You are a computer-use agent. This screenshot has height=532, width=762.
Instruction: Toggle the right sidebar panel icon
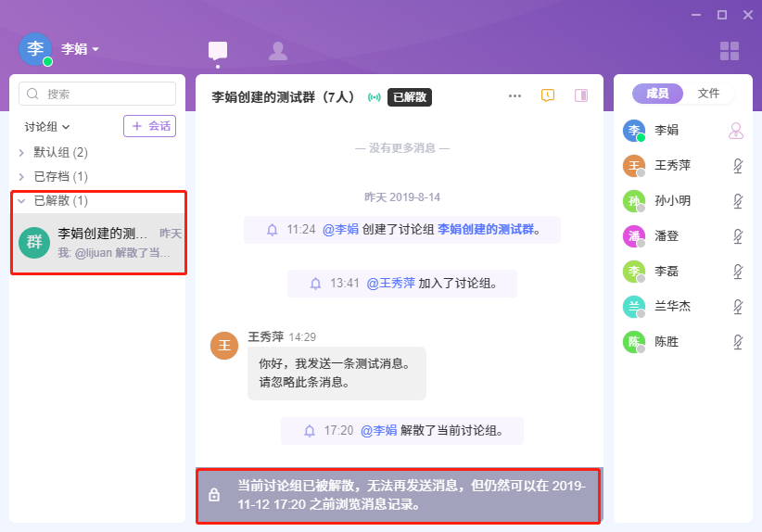click(x=581, y=95)
